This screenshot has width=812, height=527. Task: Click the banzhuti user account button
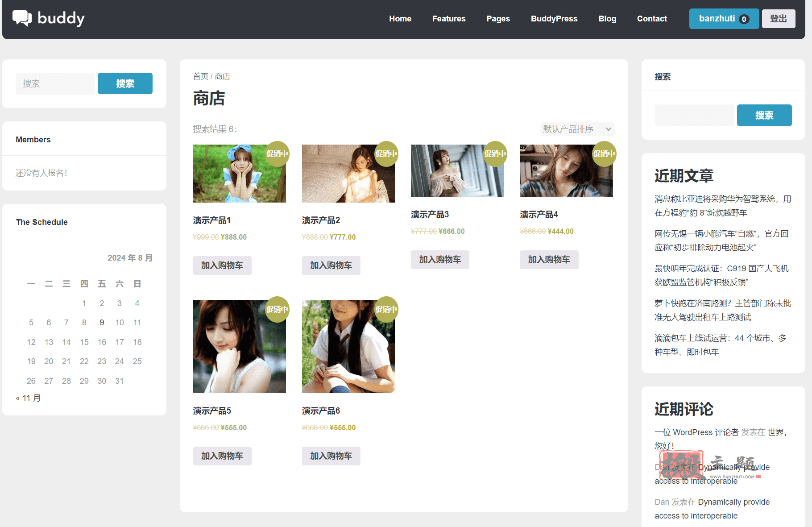point(724,19)
